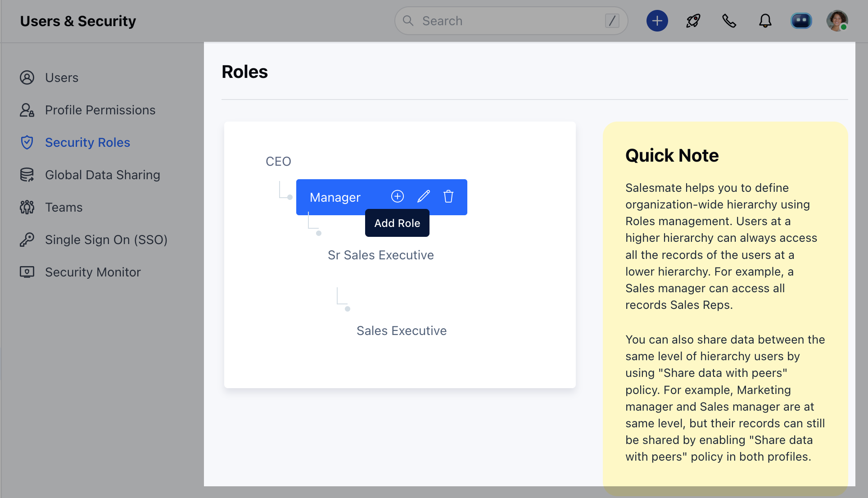Screen dimensions: 868x498
Task: Delete Manager role with the trash icon
Action: 448,197
